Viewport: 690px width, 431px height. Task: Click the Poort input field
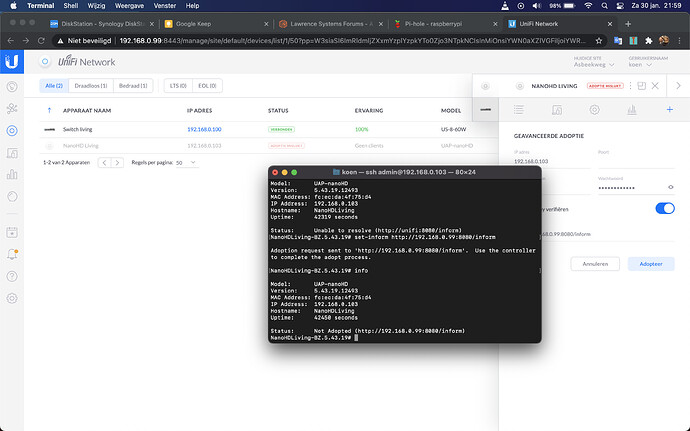[x=636, y=162]
